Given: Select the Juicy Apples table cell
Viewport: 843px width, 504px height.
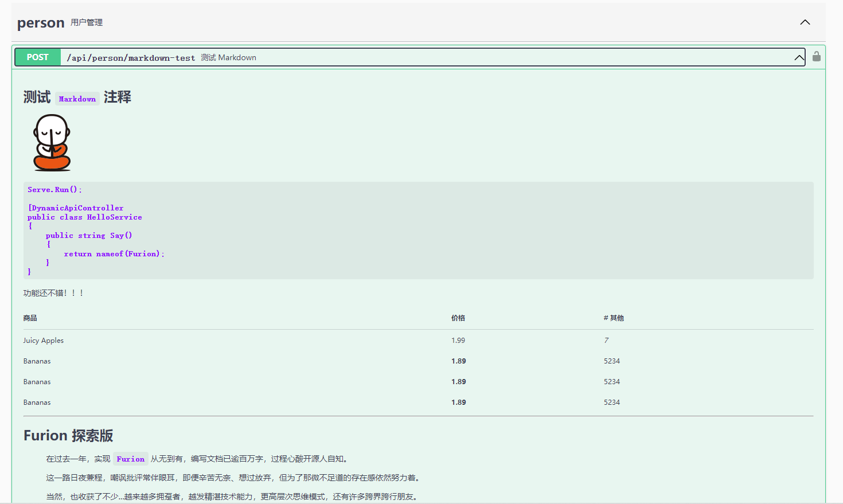Looking at the screenshot, I should click(x=44, y=341).
